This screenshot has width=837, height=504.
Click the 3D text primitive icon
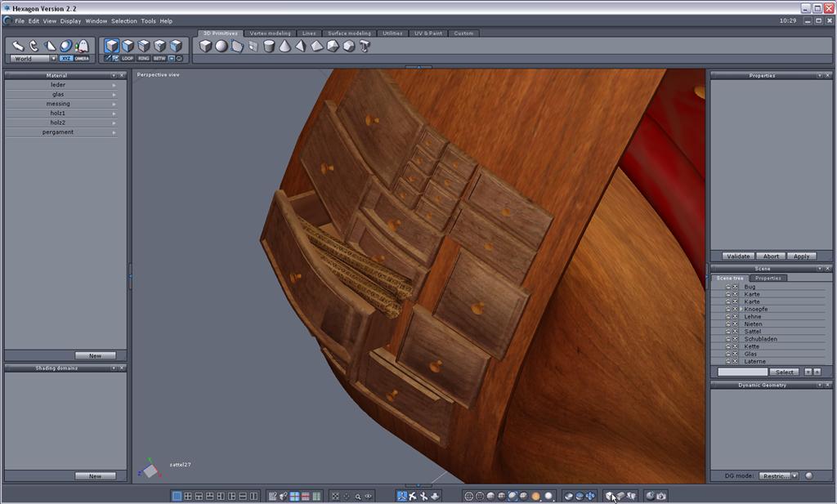click(x=365, y=47)
